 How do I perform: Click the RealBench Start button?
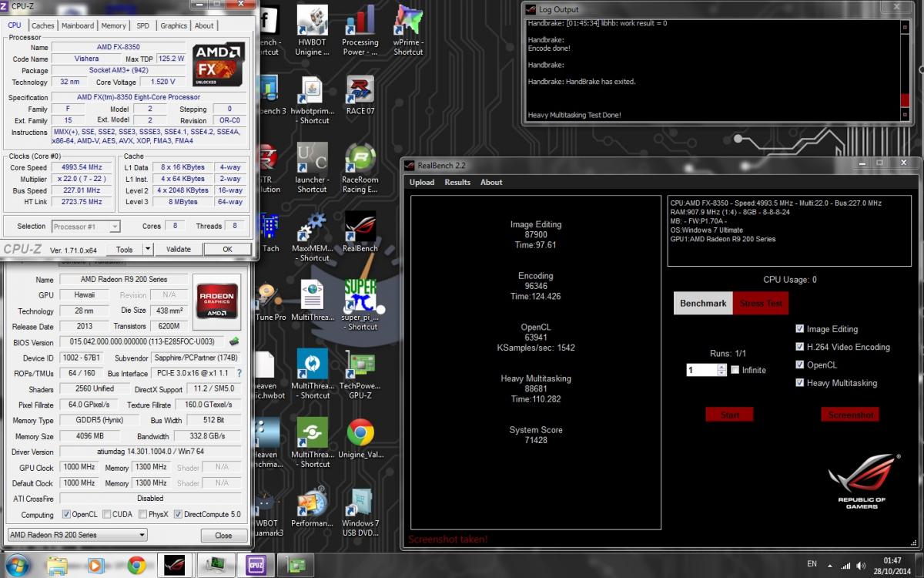729,415
